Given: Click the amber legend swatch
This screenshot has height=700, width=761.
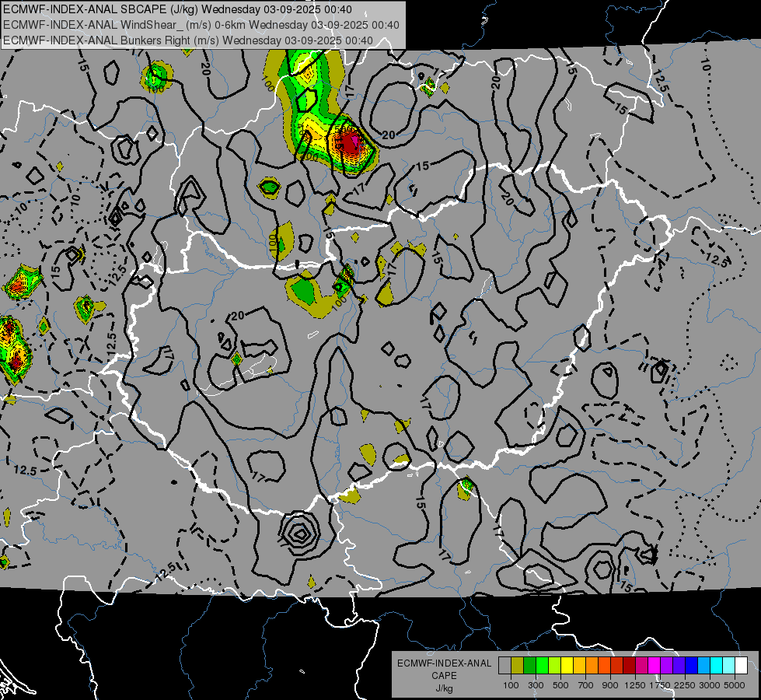Looking at the screenshot, I should pyautogui.click(x=579, y=665).
